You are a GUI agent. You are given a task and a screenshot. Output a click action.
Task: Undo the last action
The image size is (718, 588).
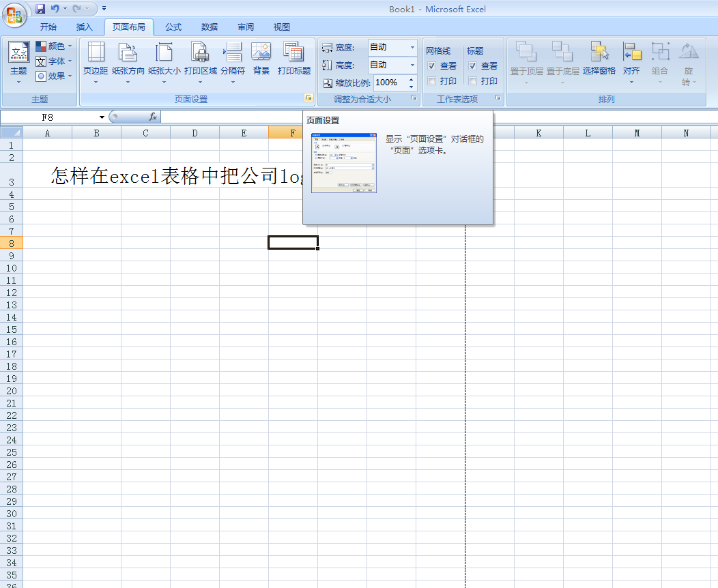click(x=55, y=9)
